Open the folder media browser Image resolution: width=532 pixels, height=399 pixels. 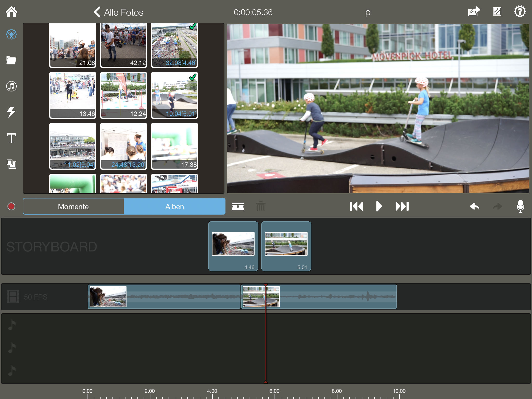pyautogui.click(x=11, y=60)
